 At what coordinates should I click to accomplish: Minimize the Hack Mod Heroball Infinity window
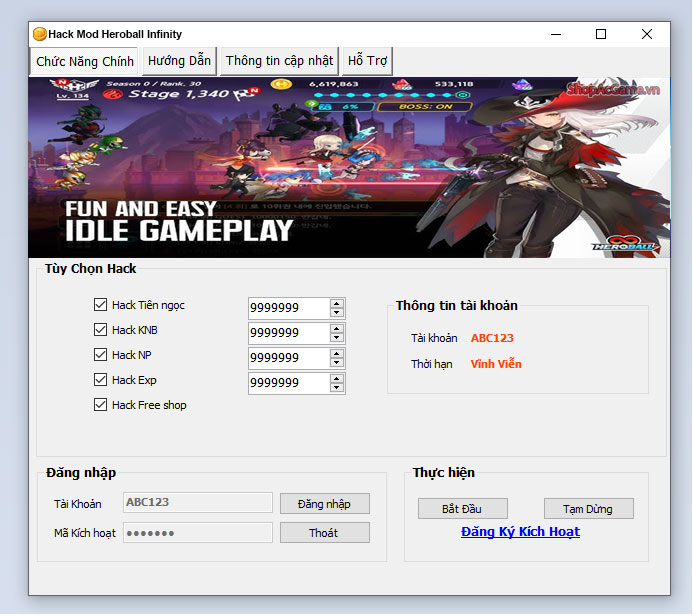555,34
